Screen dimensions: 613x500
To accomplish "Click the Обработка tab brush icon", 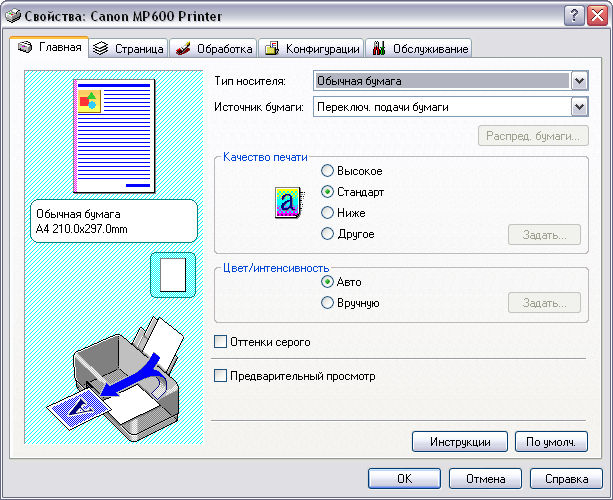I will (183, 48).
